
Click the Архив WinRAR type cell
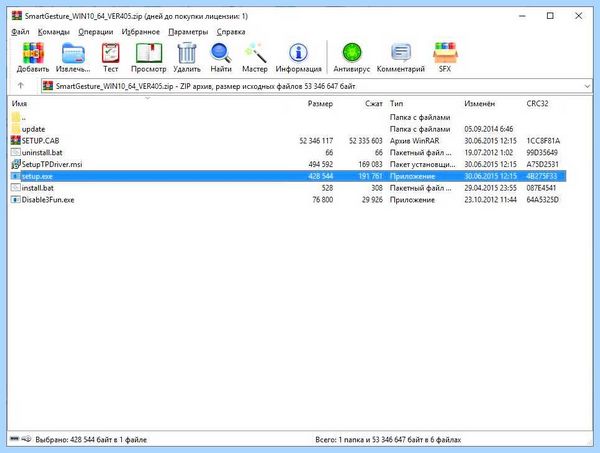[414, 140]
